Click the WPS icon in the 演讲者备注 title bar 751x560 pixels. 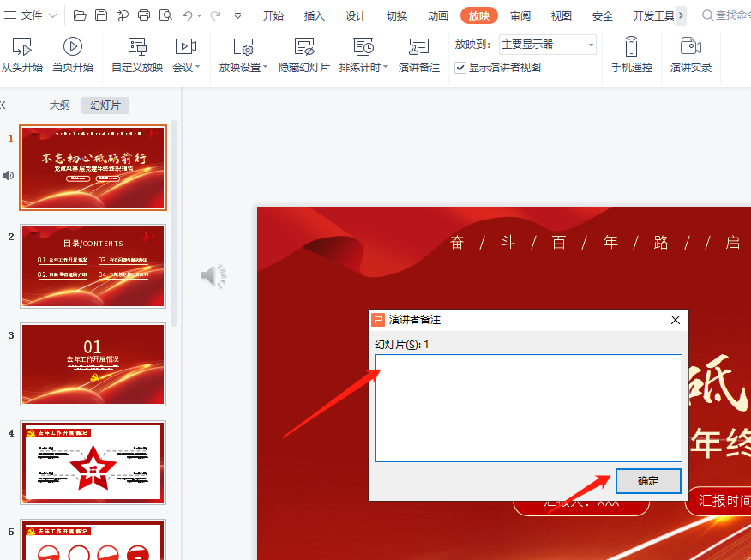[x=378, y=320]
